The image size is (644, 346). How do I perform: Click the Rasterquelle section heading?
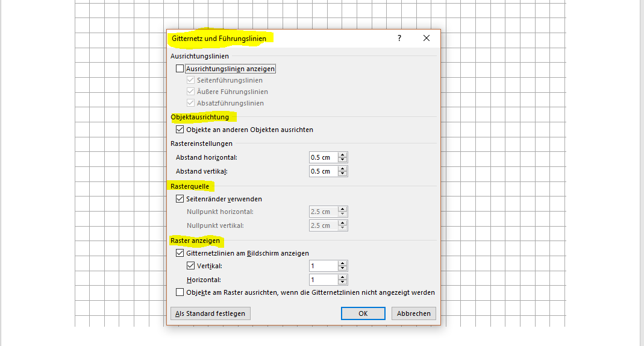pyautogui.click(x=190, y=186)
